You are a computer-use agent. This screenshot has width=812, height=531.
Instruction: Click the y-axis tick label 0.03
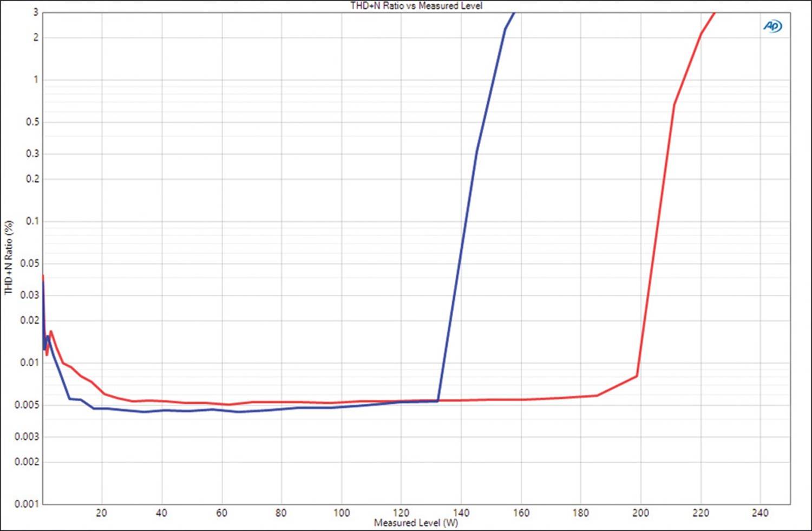pyautogui.click(x=30, y=295)
